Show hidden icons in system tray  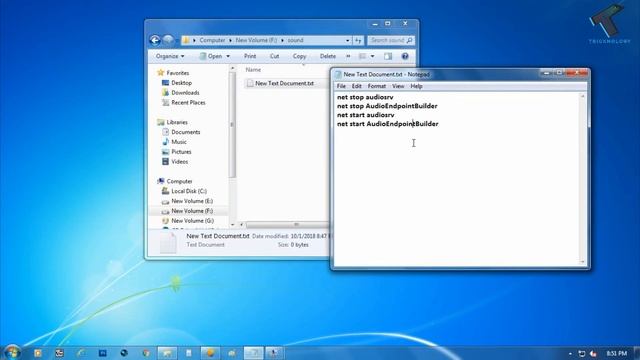point(570,353)
